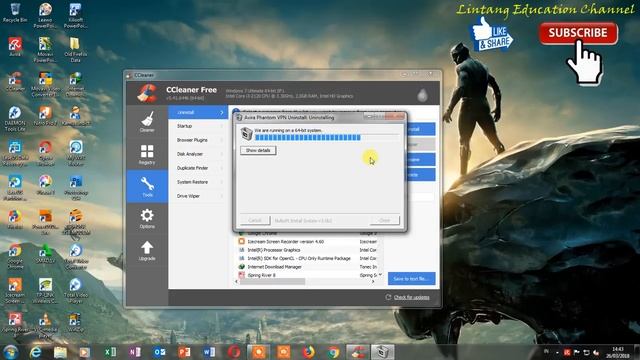Open Old Firefox Data folder

tap(76, 50)
